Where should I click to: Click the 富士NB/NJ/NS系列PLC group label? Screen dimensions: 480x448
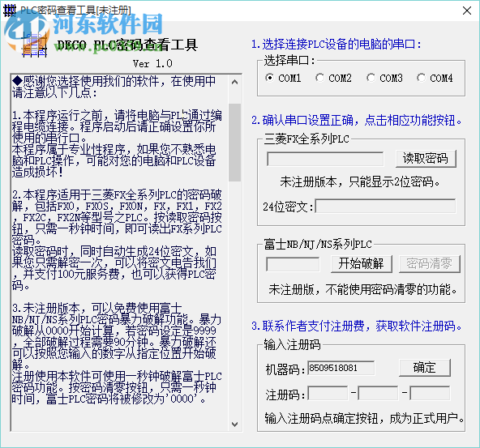[x=318, y=244]
